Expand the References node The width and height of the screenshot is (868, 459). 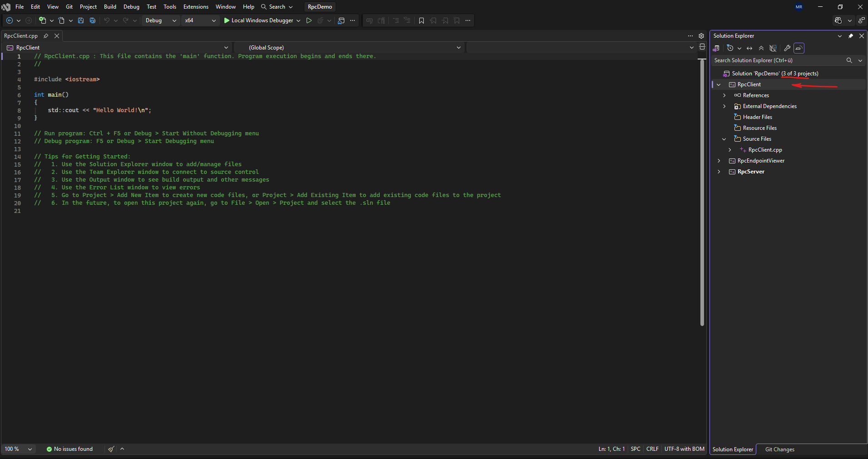(724, 95)
